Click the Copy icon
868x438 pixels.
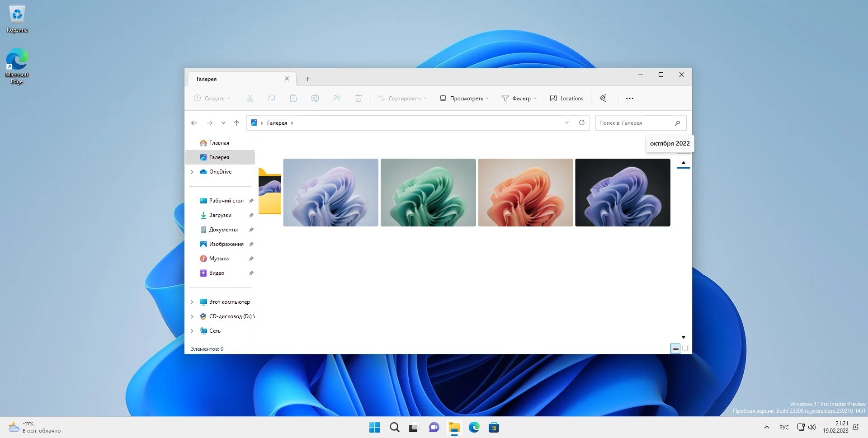pos(271,98)
